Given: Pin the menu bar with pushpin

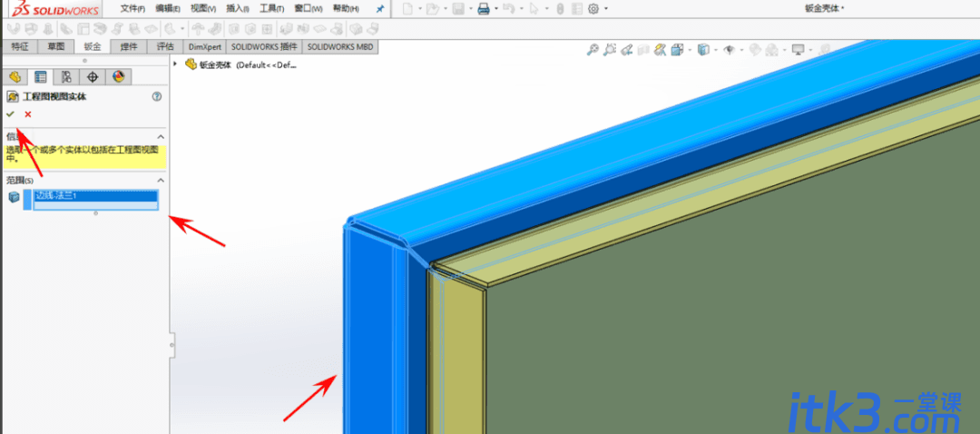Looking at the screenshot, I should coord(379,9).
